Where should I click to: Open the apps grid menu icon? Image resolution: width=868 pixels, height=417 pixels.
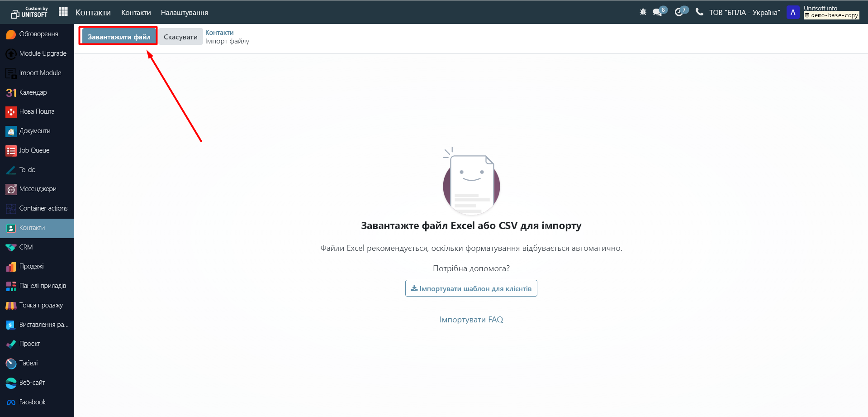tap(63, 12)
